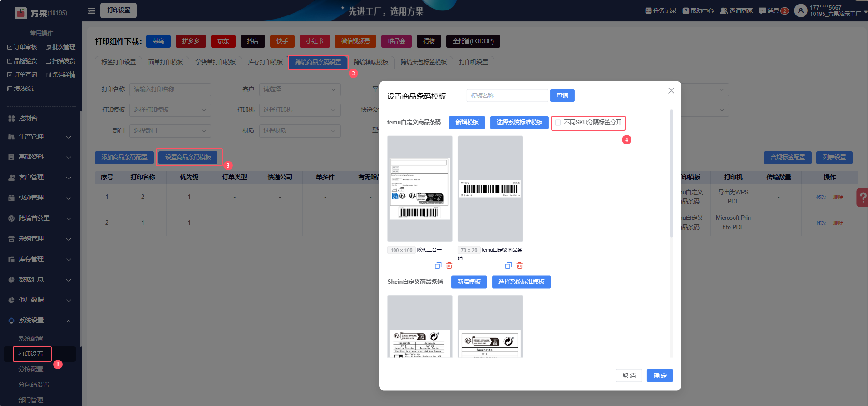The image size is (868, 406).
Task: Delete the 欧代二合一 template
Action: click(x=449, y=266)
